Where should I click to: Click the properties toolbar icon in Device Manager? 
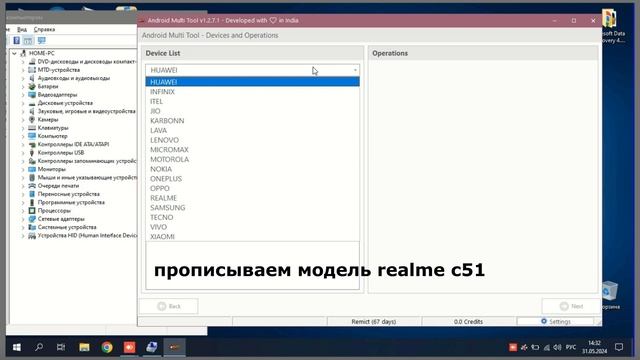(16, 40)
